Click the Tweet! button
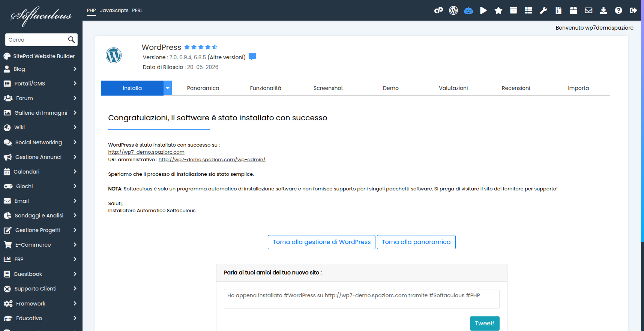 pyautogui.click(x=485, y=324)
